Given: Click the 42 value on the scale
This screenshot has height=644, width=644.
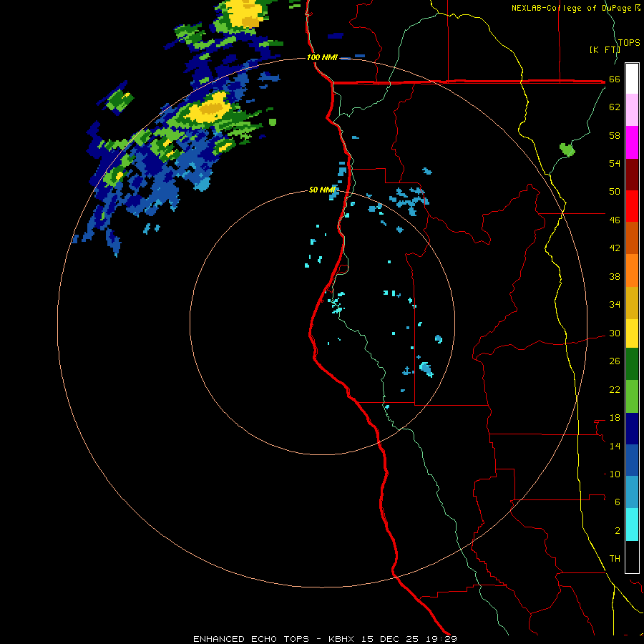Looking at the screenshot, I should pyautogui.click(x=615, y=248).
